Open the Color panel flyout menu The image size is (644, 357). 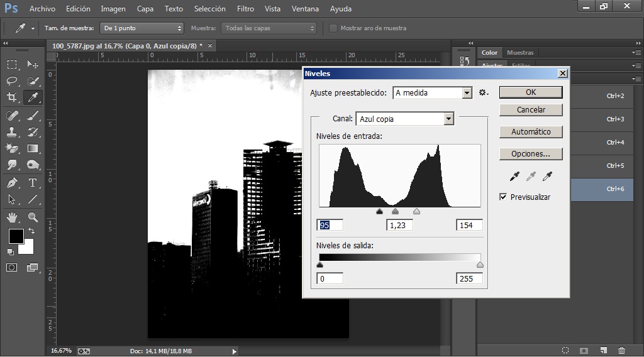pyautogui.click(x=636, y=53)
